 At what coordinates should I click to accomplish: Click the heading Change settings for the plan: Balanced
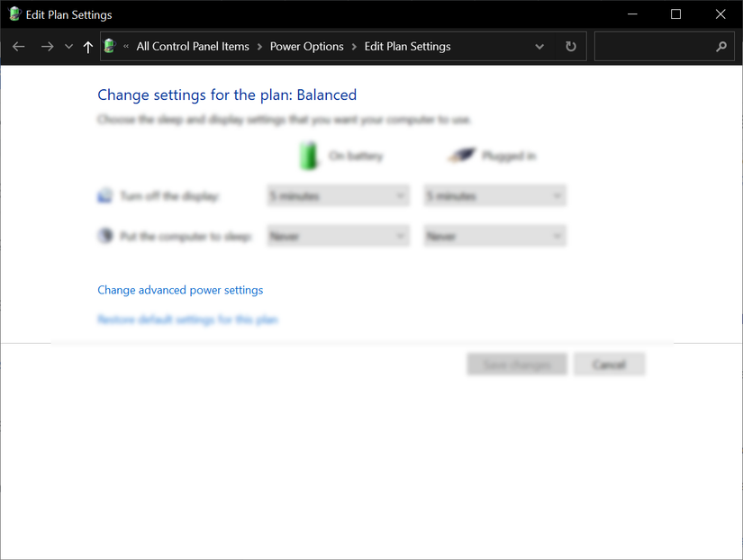coord(227,95)
